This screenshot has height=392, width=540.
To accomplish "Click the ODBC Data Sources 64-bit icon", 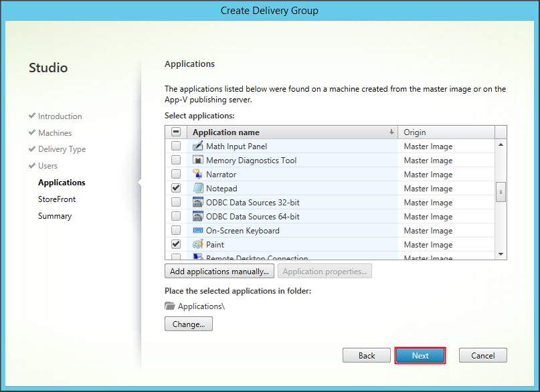I will pyautogui.click(x=198, y=217).
